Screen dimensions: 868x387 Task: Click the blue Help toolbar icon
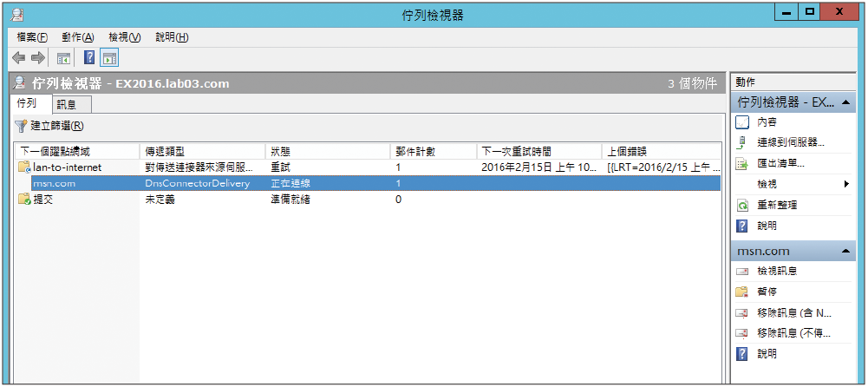[x=89, y=57]
